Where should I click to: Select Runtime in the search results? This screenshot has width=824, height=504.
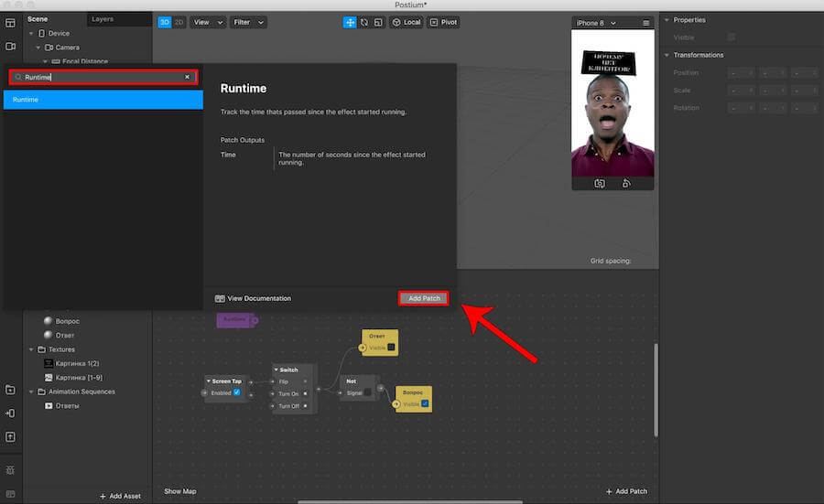[103, 99]
